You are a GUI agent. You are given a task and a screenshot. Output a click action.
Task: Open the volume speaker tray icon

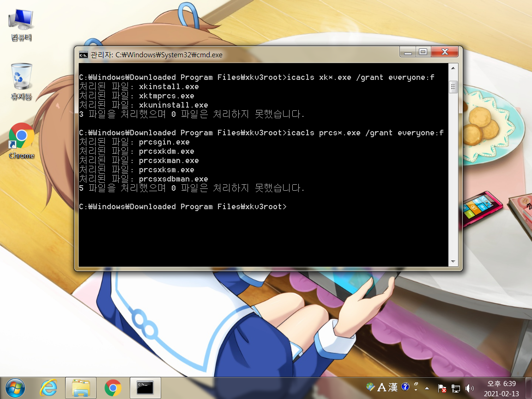tap(469, 388)
